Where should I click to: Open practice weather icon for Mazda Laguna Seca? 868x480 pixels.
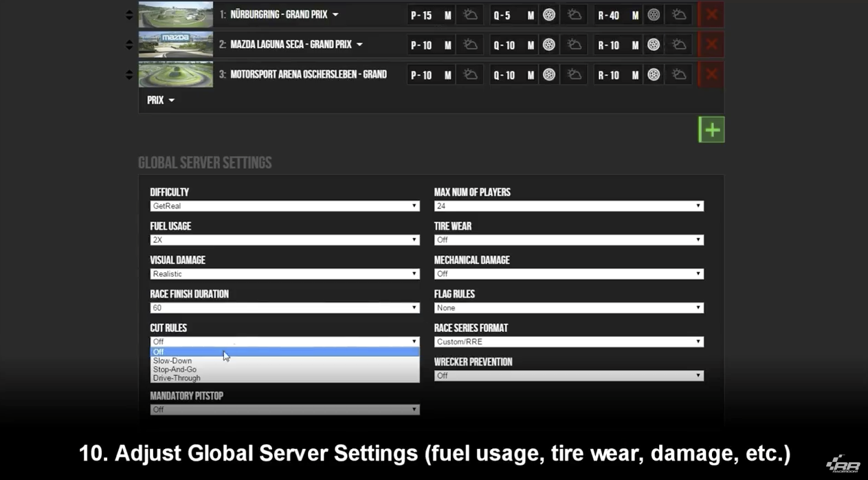470,45
